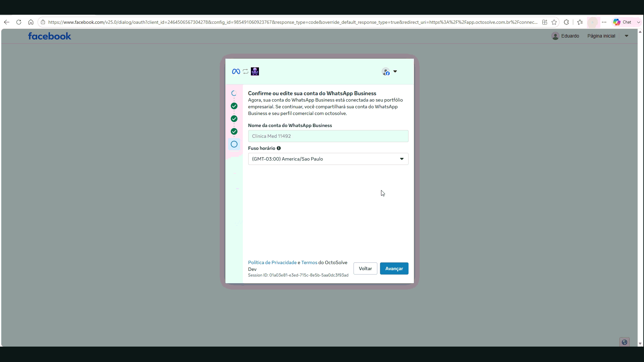644x362 pixels.
Task: Click the browser profile avatar
Action: (x=593, y=22)
